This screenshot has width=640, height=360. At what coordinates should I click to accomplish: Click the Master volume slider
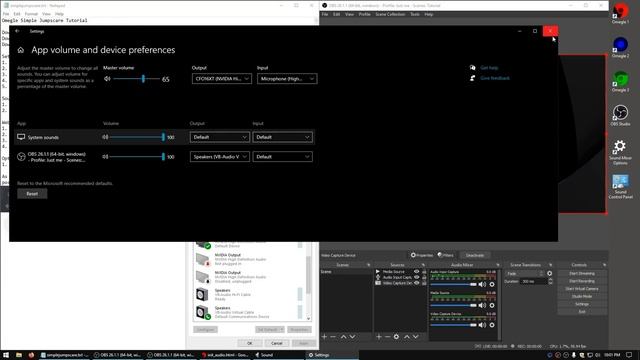(136, 79)
